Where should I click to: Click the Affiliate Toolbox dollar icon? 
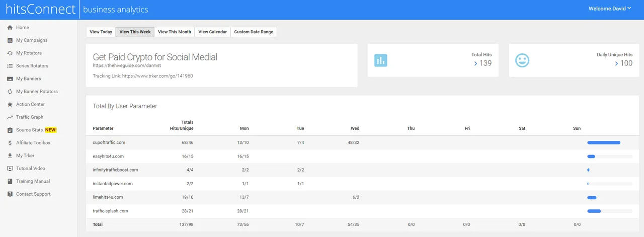[10, 143]
